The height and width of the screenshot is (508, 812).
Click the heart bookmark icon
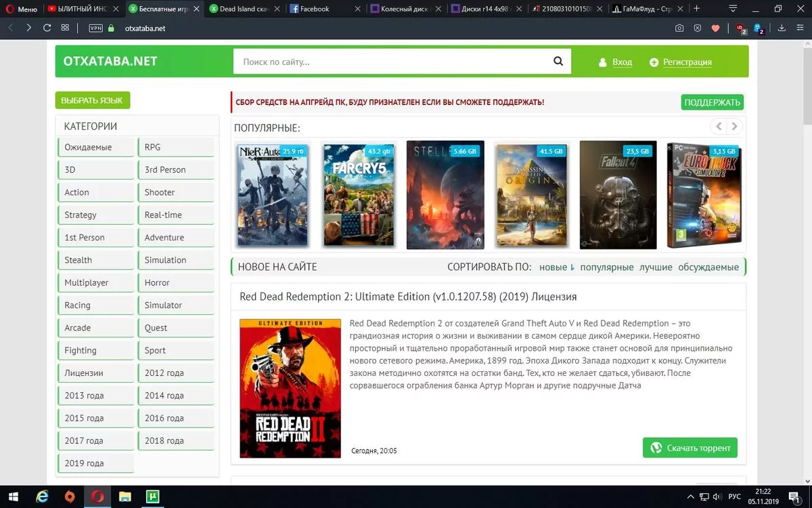[x=715, y=28]
